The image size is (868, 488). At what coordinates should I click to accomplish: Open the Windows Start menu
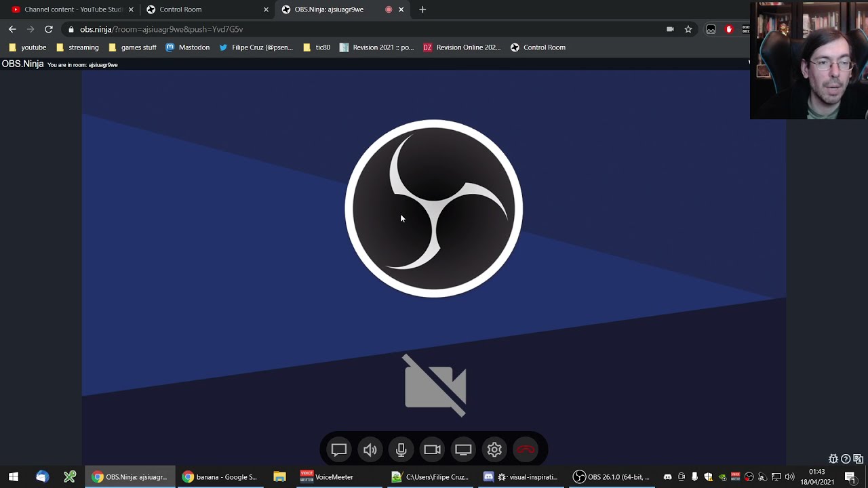click(14, 477)
